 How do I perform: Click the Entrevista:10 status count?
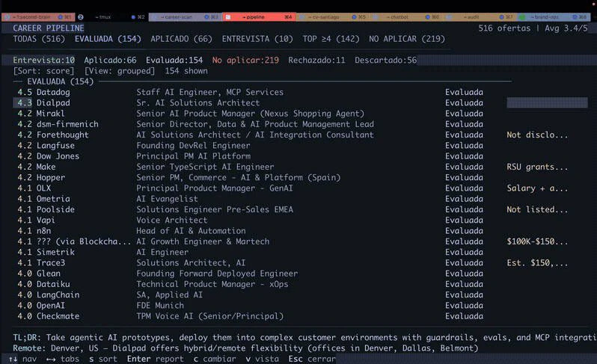tap(44, 60)
